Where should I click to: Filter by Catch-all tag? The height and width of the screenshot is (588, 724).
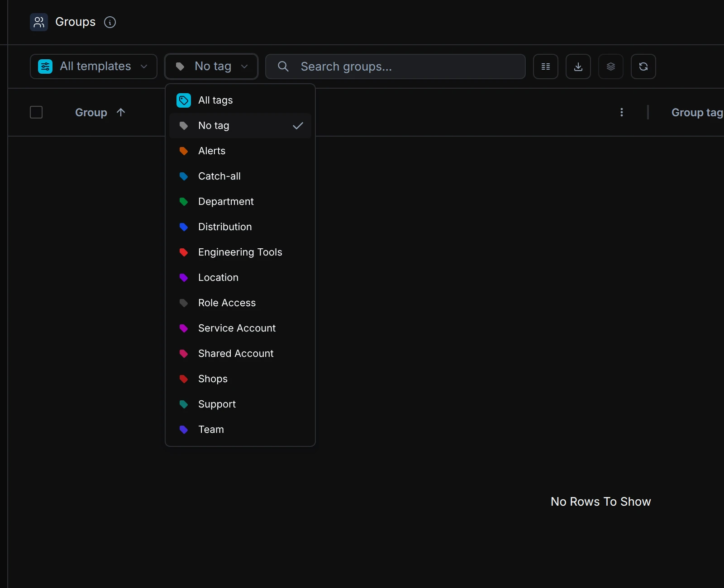coord(240,176)
